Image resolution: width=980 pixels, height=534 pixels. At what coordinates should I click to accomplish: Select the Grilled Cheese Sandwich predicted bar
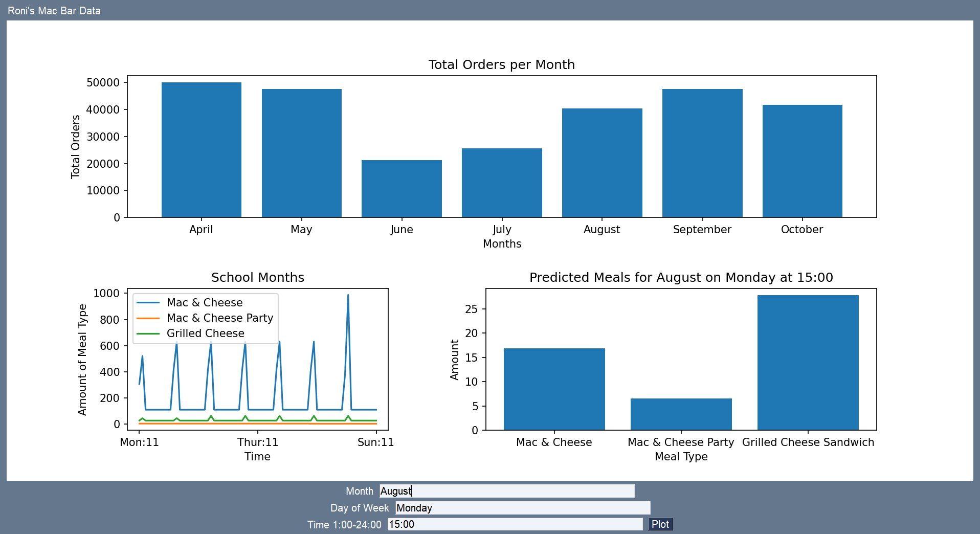click(x=808, y=363)
